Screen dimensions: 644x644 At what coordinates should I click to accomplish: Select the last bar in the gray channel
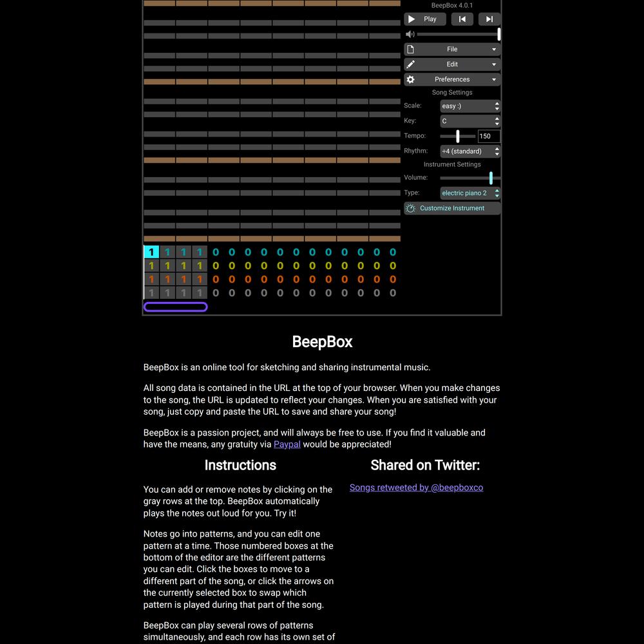point(393,293)
